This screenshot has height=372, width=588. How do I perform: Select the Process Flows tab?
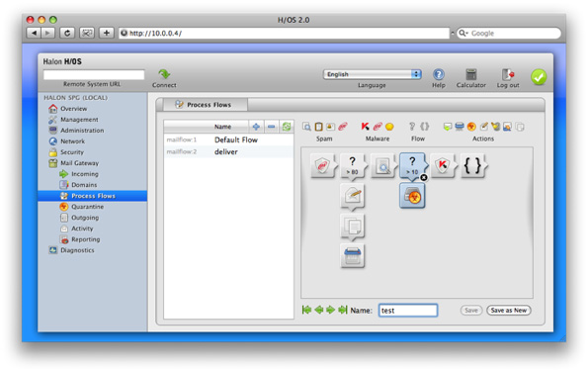(x=206, y=105)
